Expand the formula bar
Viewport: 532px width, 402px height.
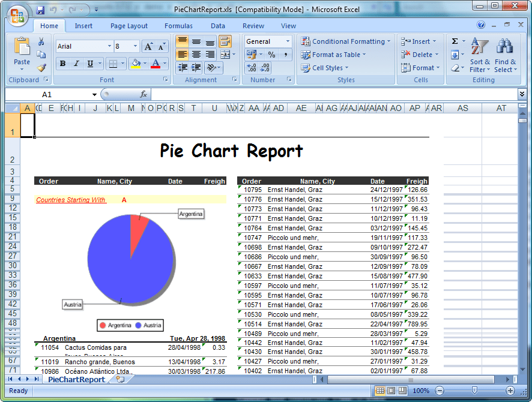click(x=522, y=94)
